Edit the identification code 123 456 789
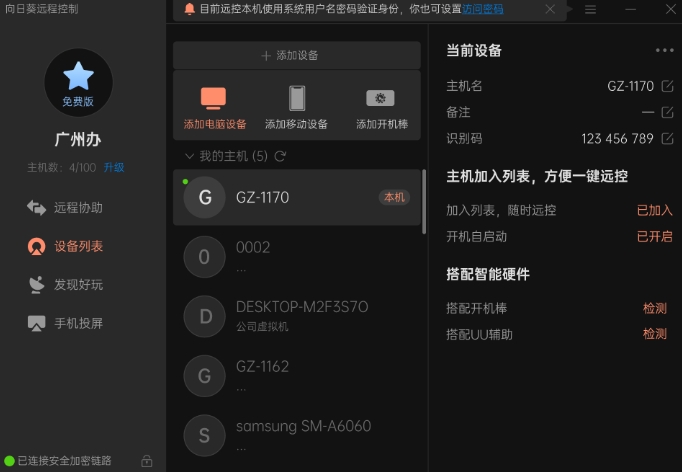 click(667, 139)
